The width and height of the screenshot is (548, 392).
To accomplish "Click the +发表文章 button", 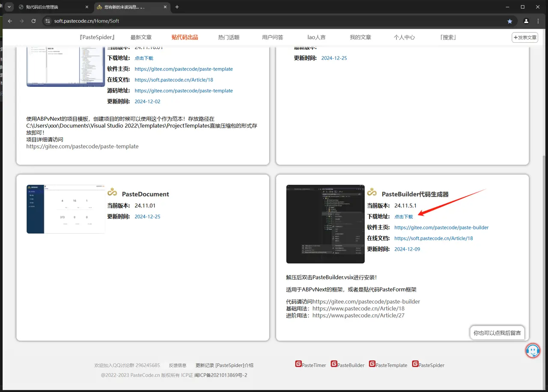I will 525,37.
